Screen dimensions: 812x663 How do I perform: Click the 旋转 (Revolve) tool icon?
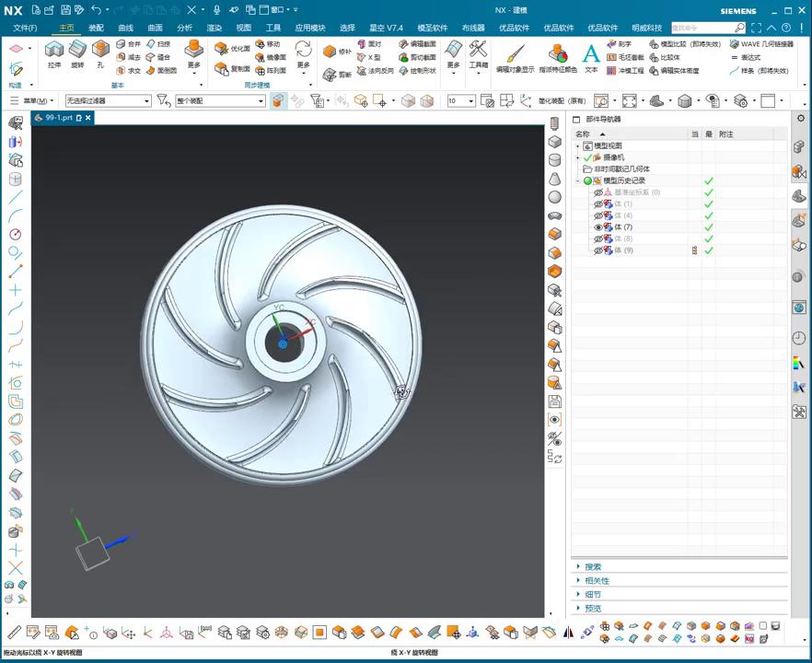[x=77, y=52]
